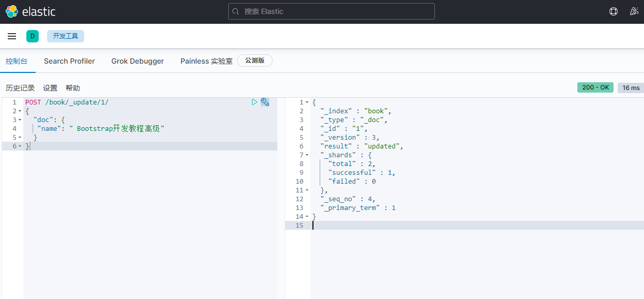Click the 帮助 help link
This screenshot has width=644, height=299.
point(73,88)
